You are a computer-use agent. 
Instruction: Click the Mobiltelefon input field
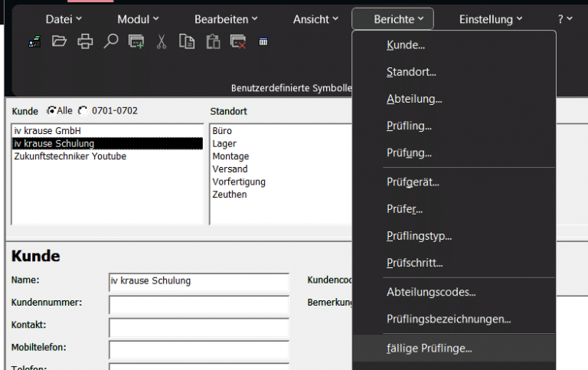click(199, 350)
